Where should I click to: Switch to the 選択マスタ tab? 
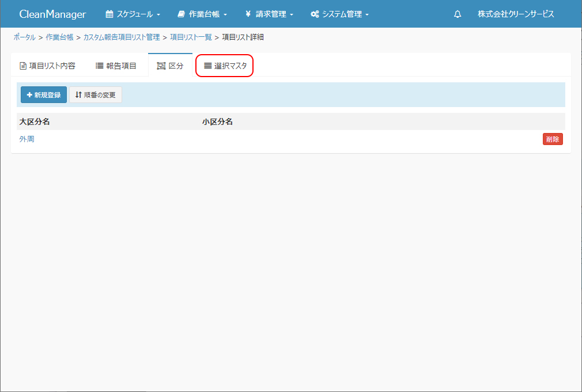pos(225,66)
